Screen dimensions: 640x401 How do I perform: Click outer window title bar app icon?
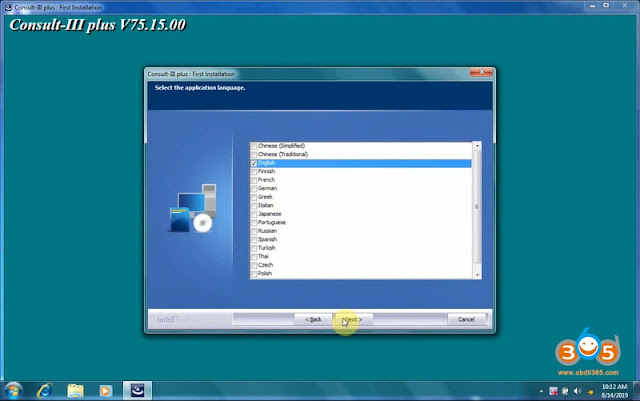tap(8, 7)
